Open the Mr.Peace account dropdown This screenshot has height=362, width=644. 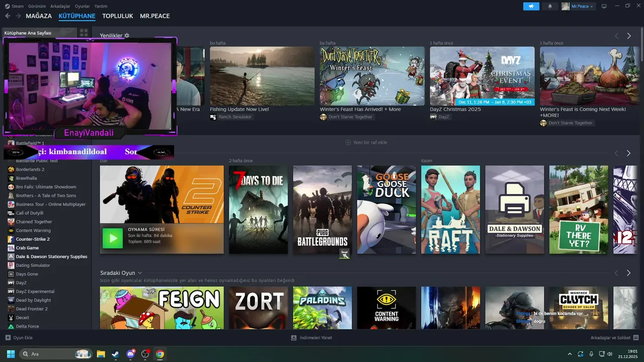583,7
